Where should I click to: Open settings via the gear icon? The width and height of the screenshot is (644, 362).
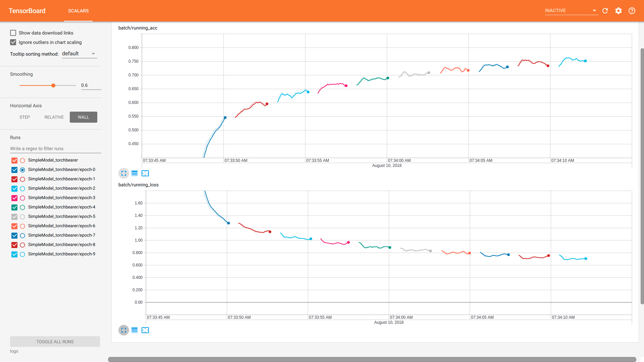coord(619,11)
